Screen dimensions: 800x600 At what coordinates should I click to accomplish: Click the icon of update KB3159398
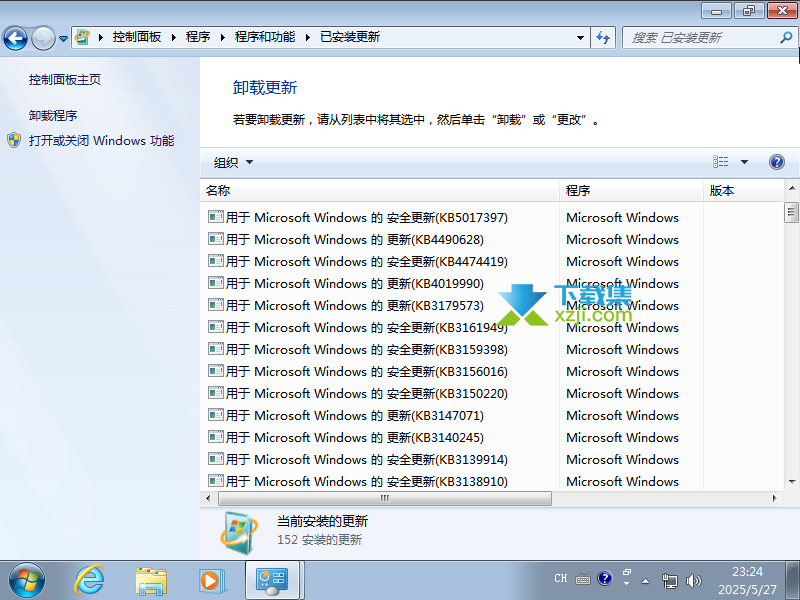[x=216, y=348]
